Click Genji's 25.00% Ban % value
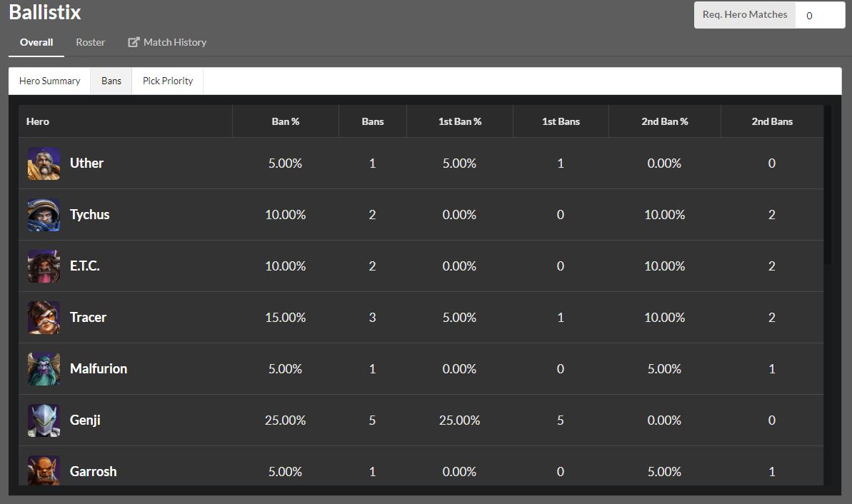 point(285,420)
